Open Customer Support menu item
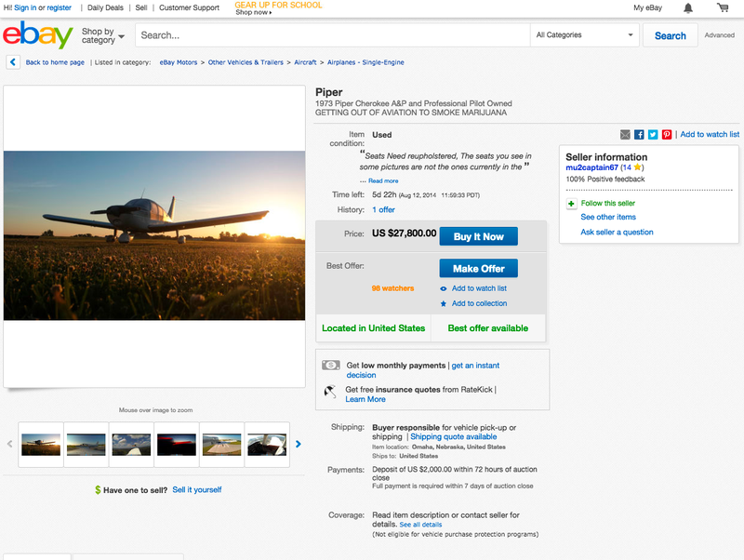This screenshot has height=560, width=744. [190, 7]
